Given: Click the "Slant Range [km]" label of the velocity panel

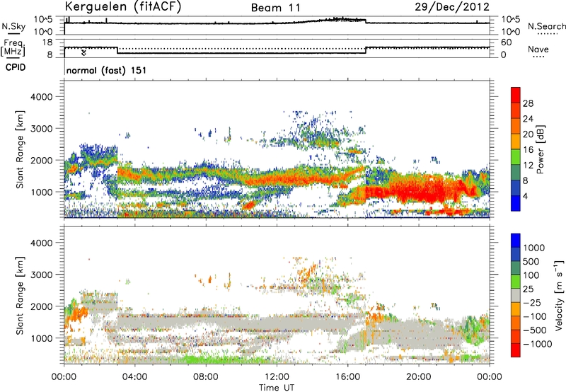Looking at the screenshot, I should 20,295.
